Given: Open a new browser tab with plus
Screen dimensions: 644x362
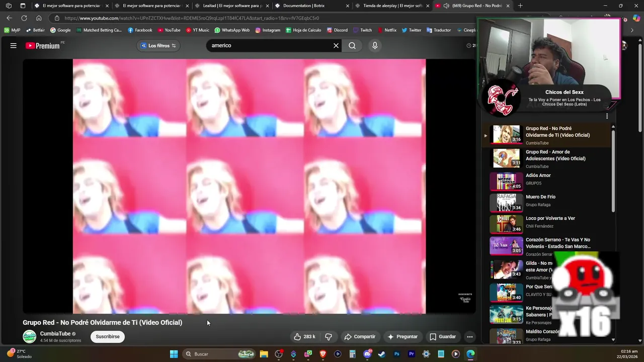Looking at the screenshot, I should pos(520,6).
